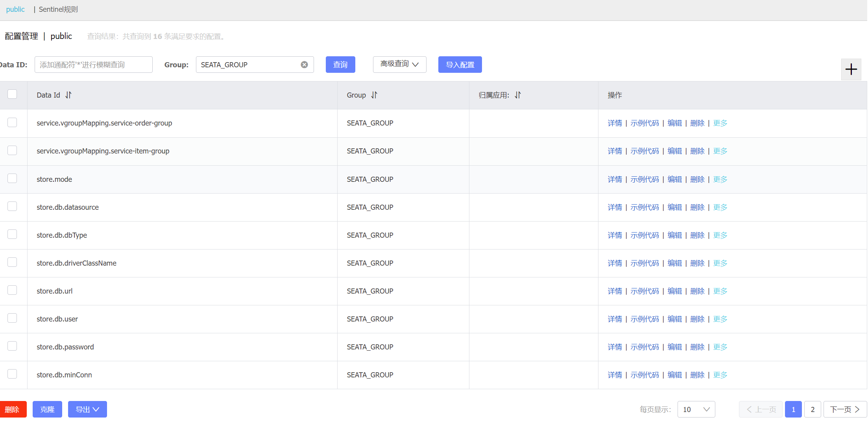Screen dimensions: 868x425
Task: Clear the Group field with the X icon
Action: tap(304, 65)
